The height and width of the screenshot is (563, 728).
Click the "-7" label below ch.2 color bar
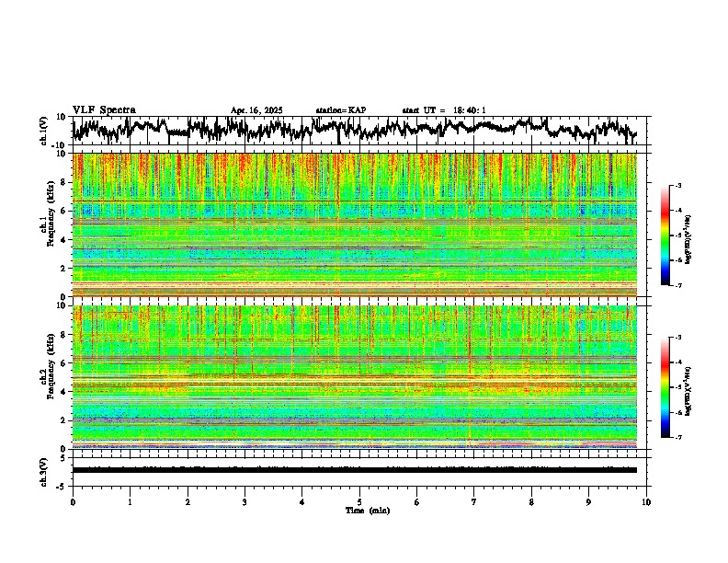point(678,438)
